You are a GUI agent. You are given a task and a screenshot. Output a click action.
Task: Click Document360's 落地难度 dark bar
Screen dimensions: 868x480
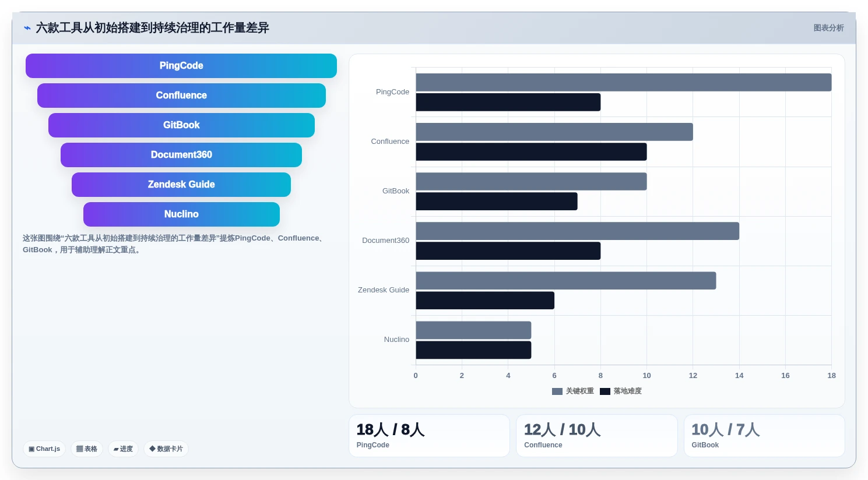pyautogui.click(x=508, y=250)
